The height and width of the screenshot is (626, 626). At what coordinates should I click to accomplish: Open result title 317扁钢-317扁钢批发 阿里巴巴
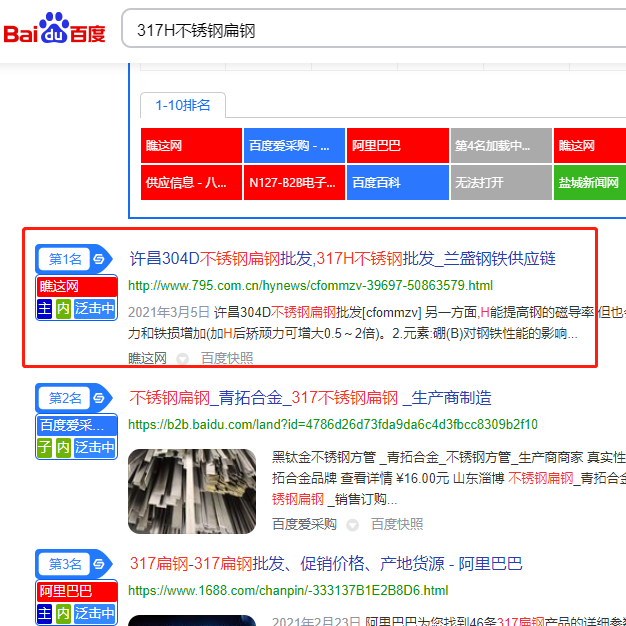coord(326,564)
